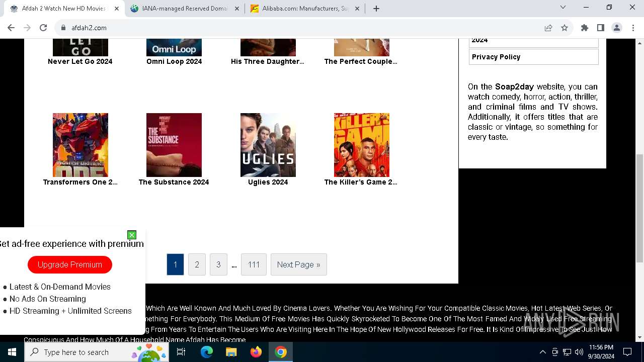
Task: Open the Uglies movie poster
Action: tap(268, 145)
